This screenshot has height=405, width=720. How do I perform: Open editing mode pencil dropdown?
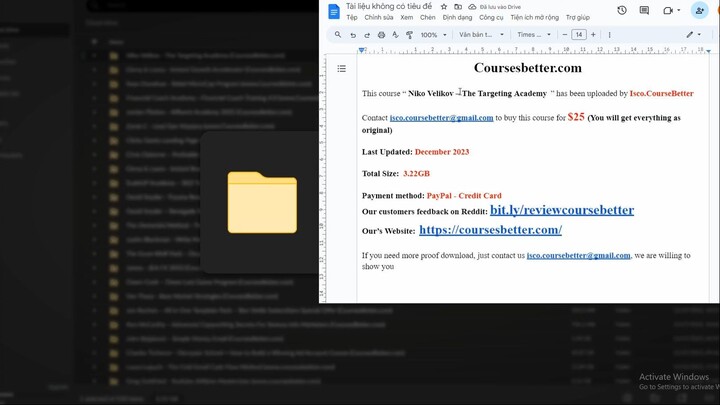693,35
